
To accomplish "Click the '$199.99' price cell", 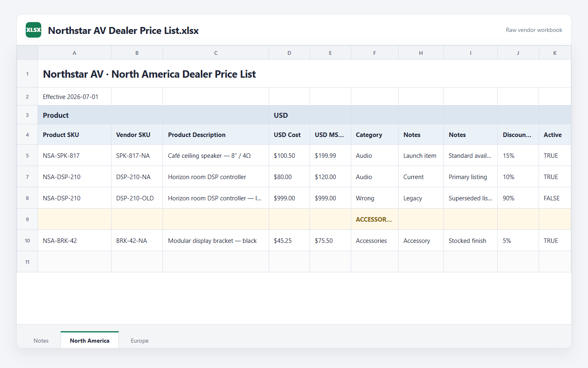I will click(x=330, y=155).
